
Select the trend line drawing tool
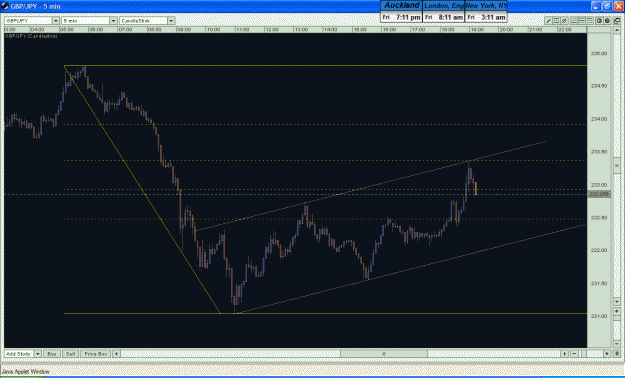tap(548, 20)
